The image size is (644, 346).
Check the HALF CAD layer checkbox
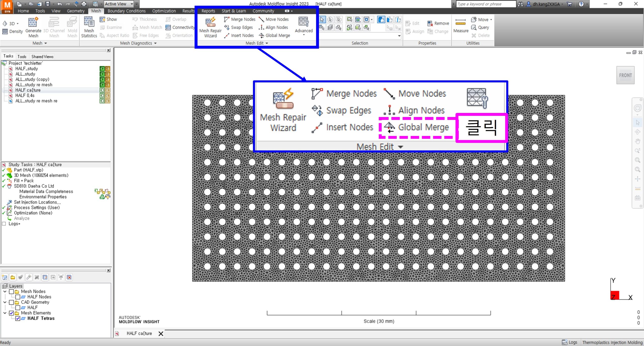point(18,307)
